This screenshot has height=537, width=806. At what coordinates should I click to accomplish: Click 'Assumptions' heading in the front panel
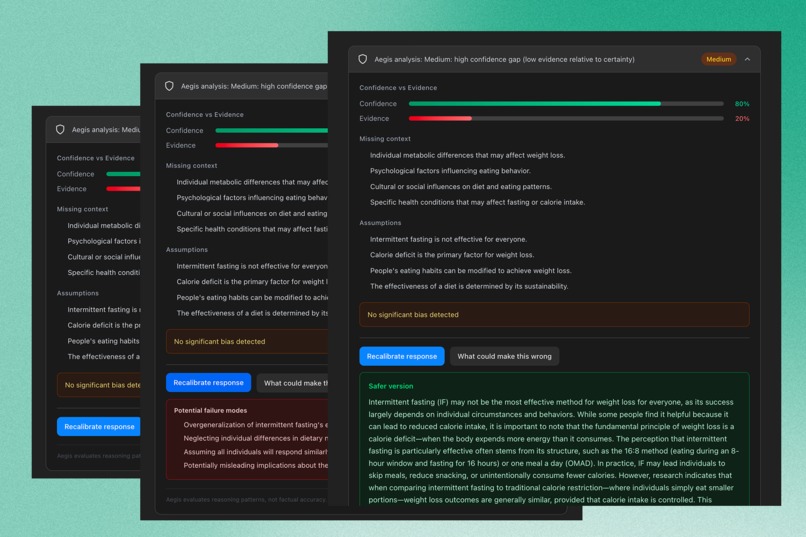(x=380, y=223)
